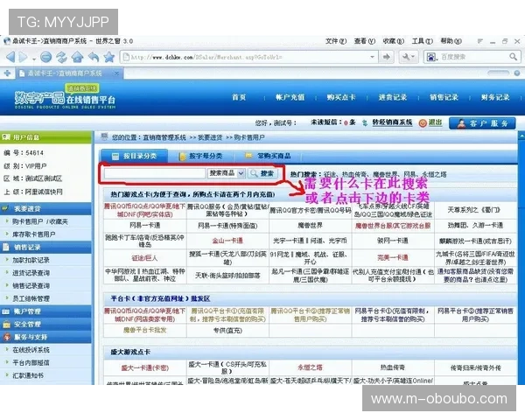
Task: Expand the 我要进货 sidebar section
Action: tap(45, 208)
